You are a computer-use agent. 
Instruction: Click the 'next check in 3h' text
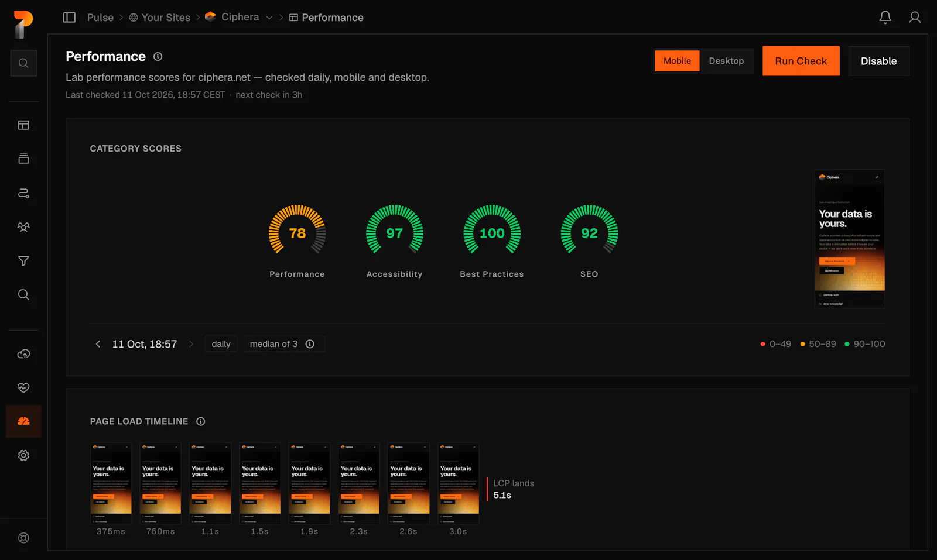pyautogui.click(x=269, y=95)
